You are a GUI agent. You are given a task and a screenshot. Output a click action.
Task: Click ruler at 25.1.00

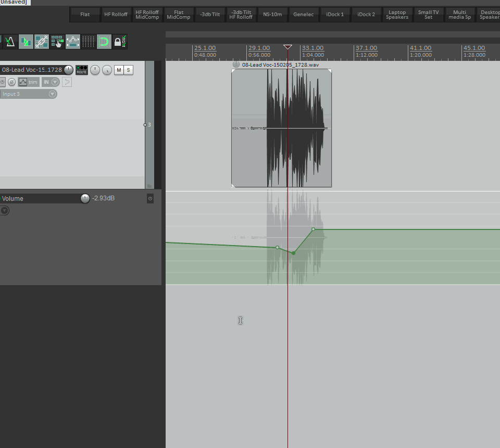click(x=205, y=48)
